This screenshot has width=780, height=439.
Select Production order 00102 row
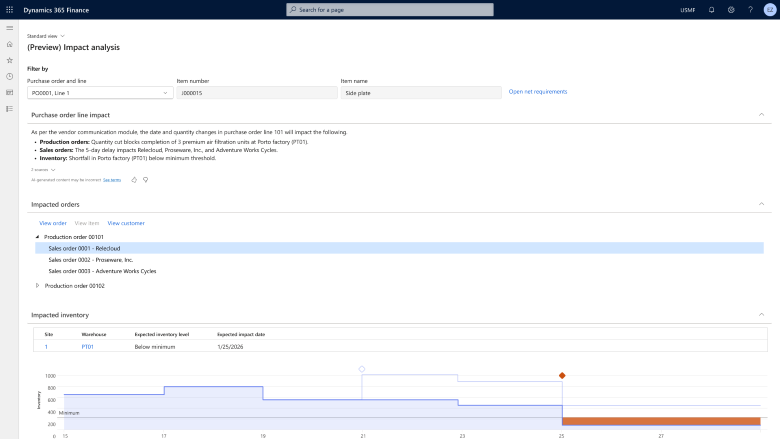(x=75, y=286)
